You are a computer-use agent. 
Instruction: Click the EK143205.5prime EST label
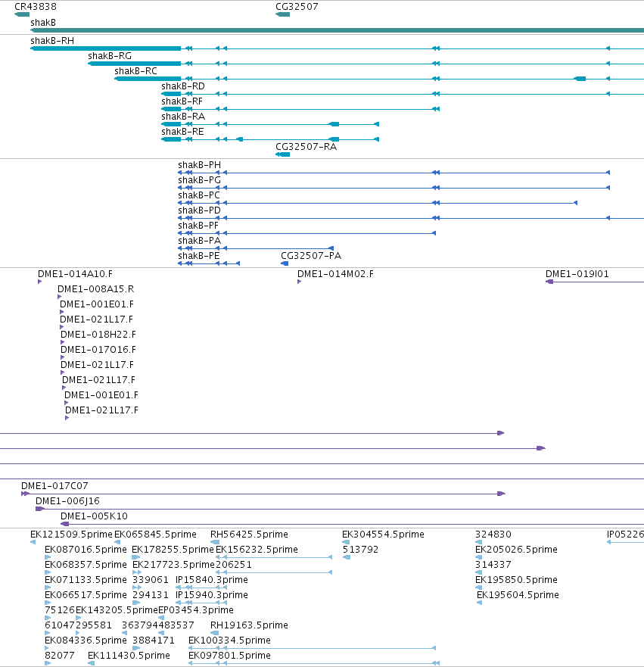(117, 610)
